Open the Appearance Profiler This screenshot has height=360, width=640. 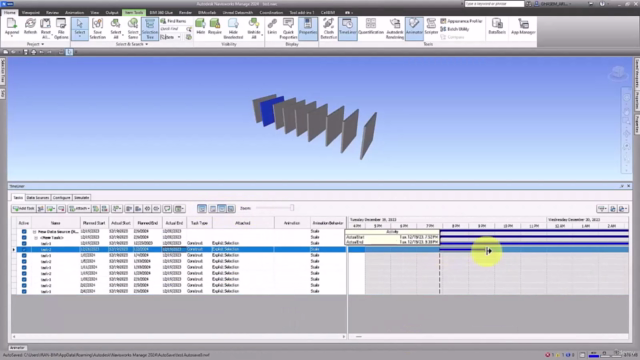(x=461, y=21)
